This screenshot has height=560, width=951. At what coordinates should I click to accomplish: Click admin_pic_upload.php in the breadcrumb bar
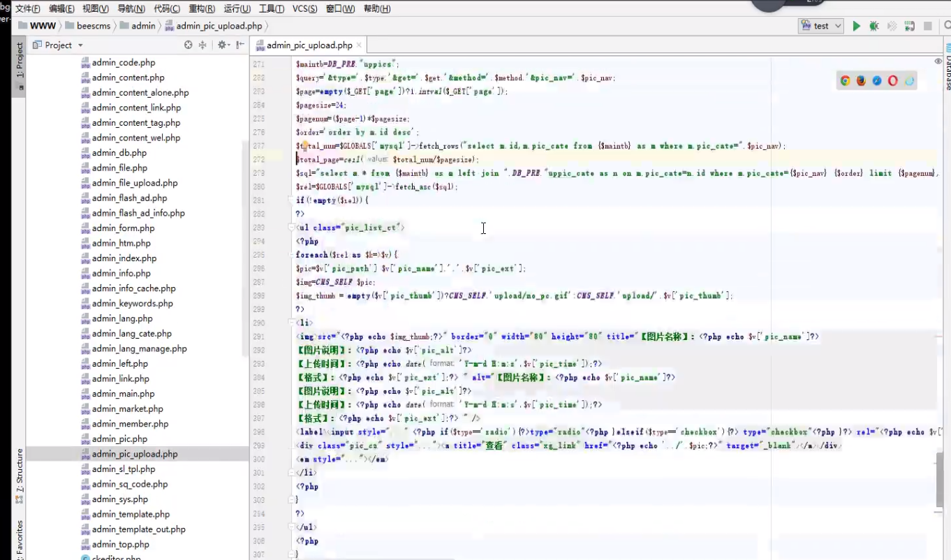[x=213, y=26]
